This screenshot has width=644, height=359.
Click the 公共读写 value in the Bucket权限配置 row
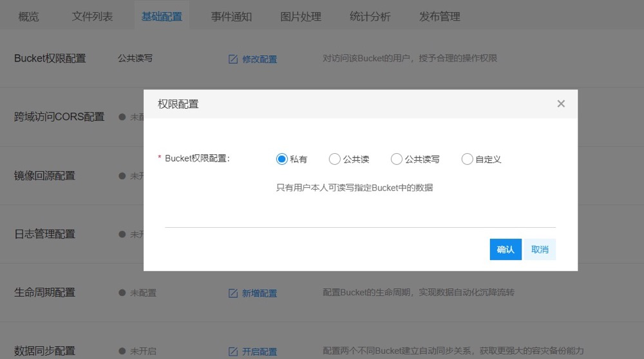135,59
